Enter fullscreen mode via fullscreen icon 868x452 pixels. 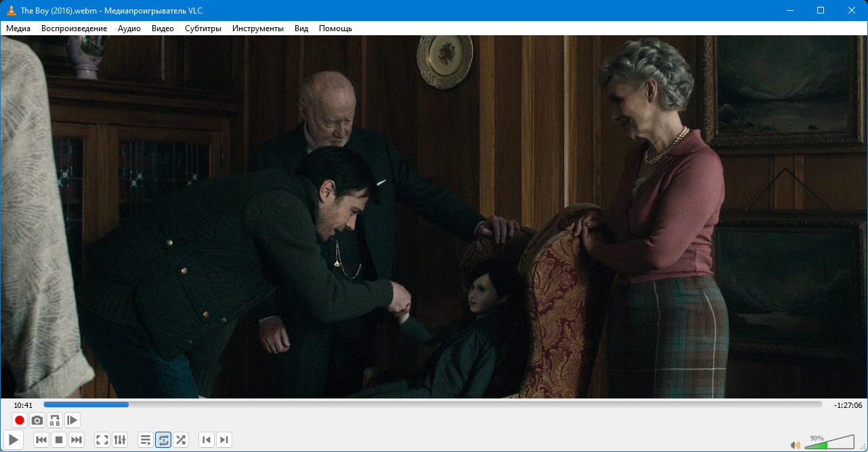pyautogui.click(x=102, y=440)
